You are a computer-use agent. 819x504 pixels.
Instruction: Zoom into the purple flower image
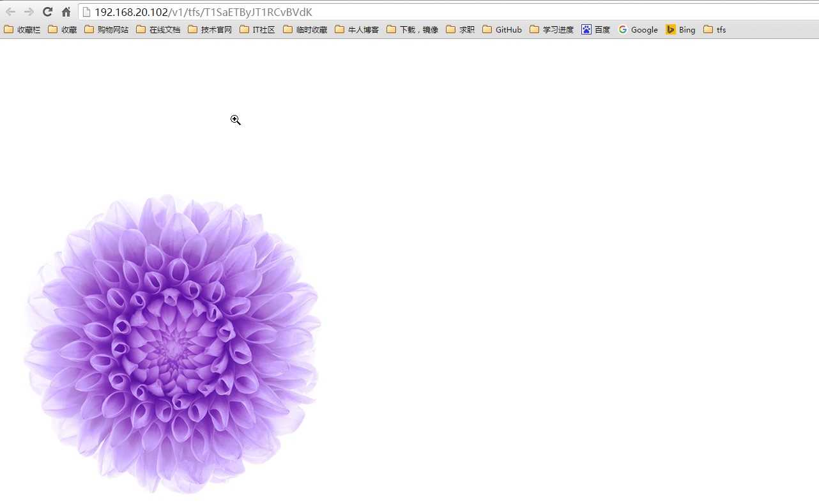pyautogui.click(x=172, y=344)
